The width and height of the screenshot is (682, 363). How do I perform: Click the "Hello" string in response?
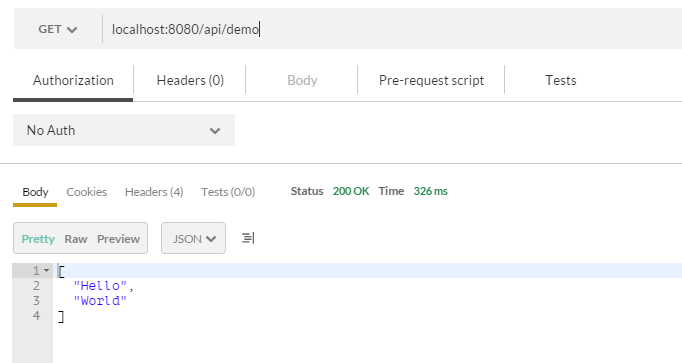[100, 286]
